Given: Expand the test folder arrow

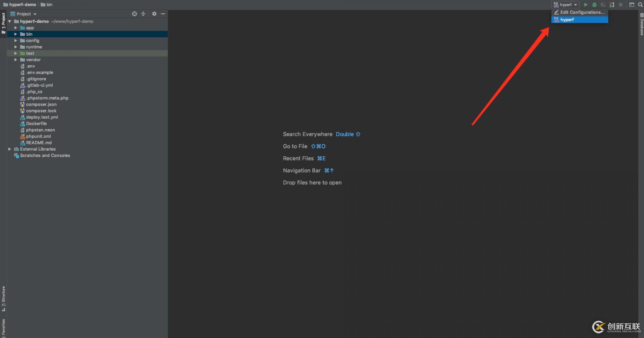Looking at the screenshot, I should pos(16,53).
